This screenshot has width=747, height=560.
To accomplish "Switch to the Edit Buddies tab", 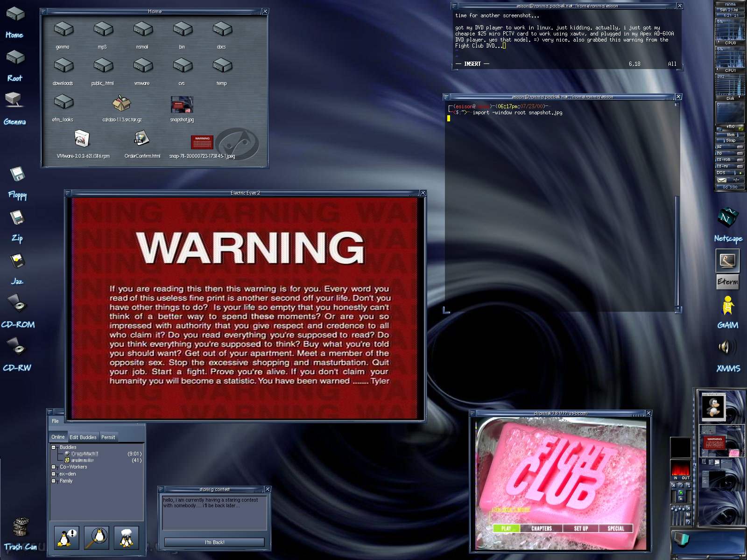I will (83, 437).
